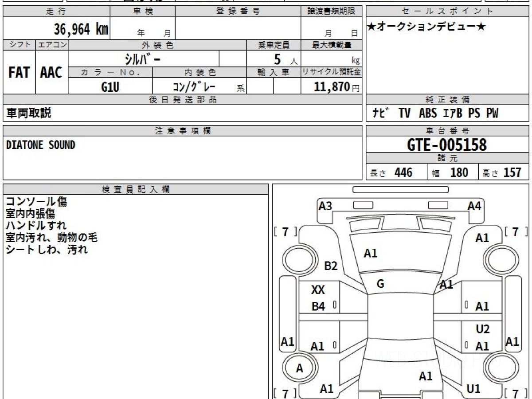Select the note シートしわ、汚れ
Screen dimensions: 532x399
click(47, 249)
